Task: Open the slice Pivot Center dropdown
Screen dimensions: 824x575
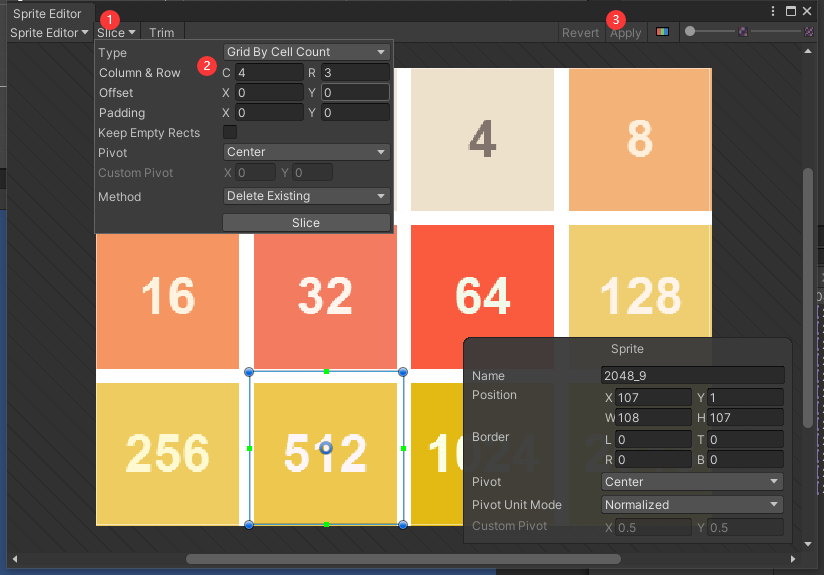Action: (x=306, y=152)
